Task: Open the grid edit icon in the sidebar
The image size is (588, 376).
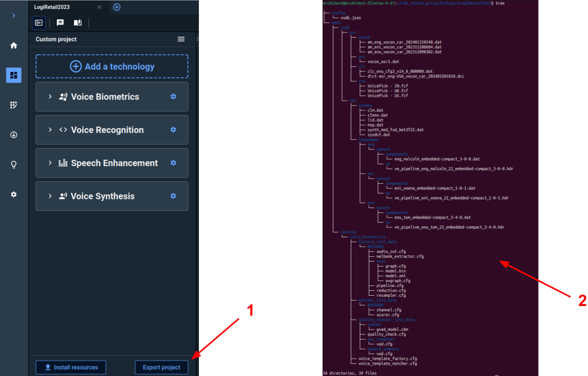Action: pos(14,105)
